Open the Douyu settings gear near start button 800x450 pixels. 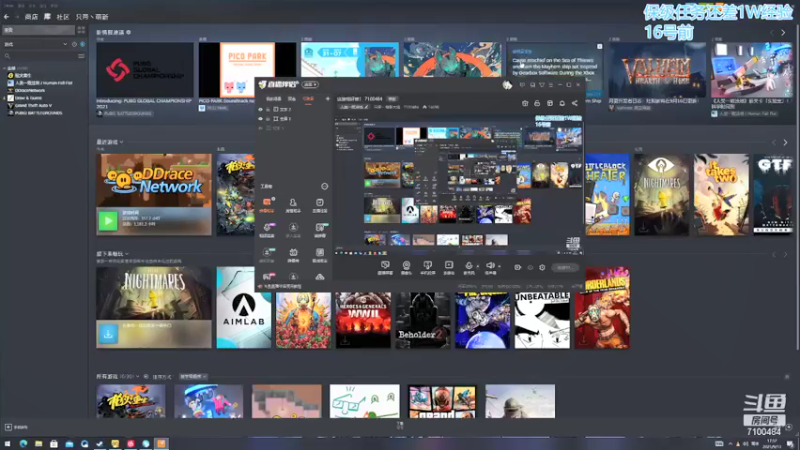[542, 267]
